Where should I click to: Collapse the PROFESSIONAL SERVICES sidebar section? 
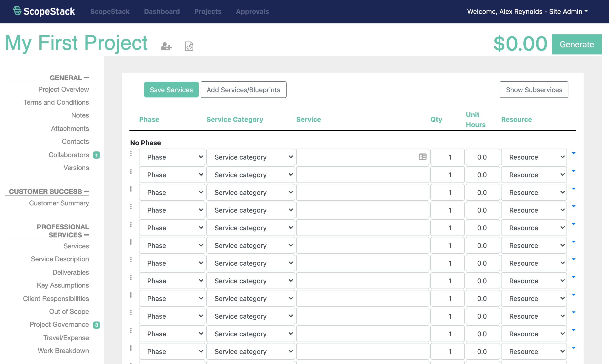63,231
